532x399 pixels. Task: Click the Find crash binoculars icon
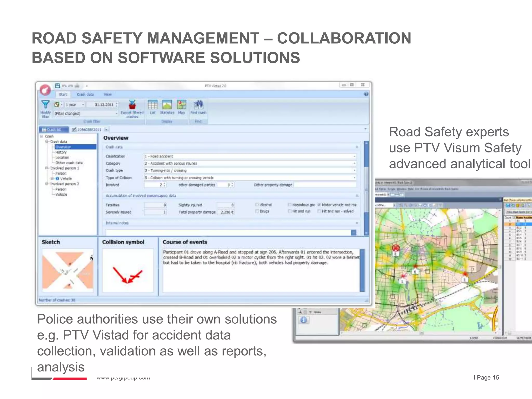coord(198,105)
